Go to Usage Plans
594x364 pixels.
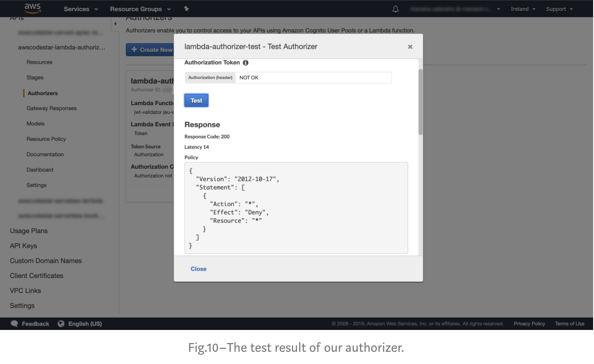click(x=29, y=231)
